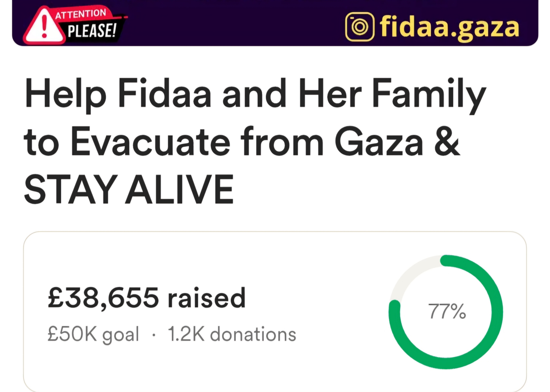The width and height of the screenshot is (550, 392).
Task: Click the ampersand in the fundraiser title
Action: (447, 141)
